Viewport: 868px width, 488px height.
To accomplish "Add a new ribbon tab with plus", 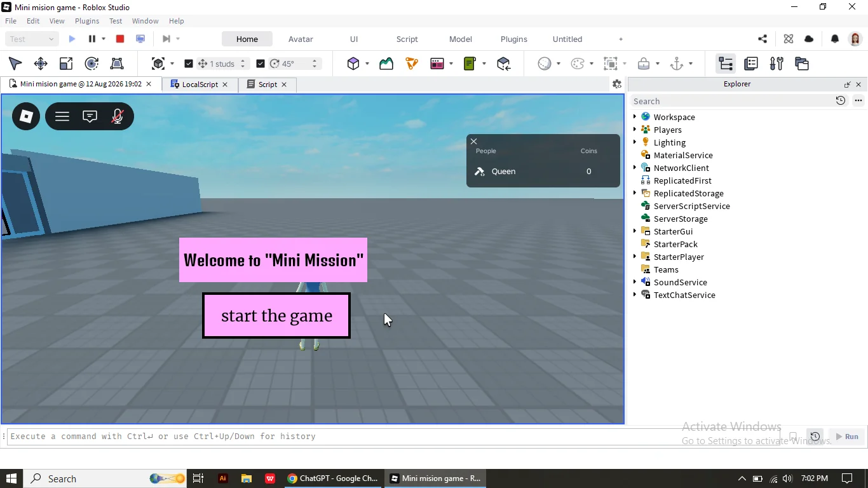I will tap(621, 39).
